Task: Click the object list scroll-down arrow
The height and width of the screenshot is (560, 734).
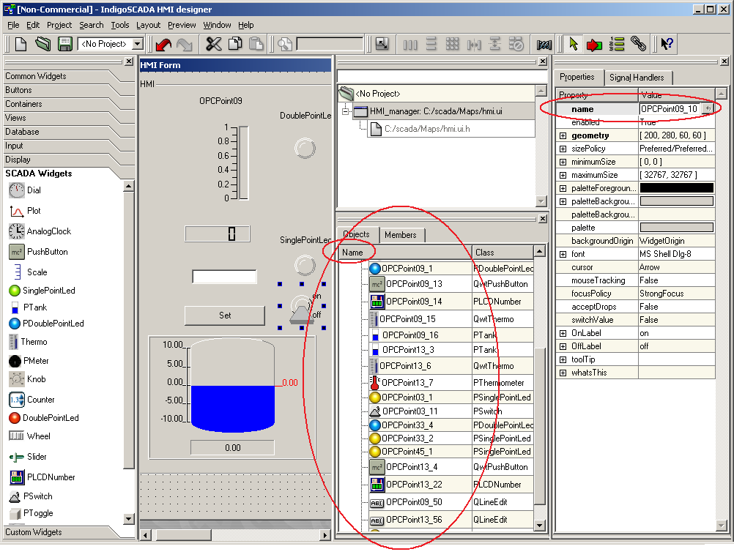Action: pos(539,526)
